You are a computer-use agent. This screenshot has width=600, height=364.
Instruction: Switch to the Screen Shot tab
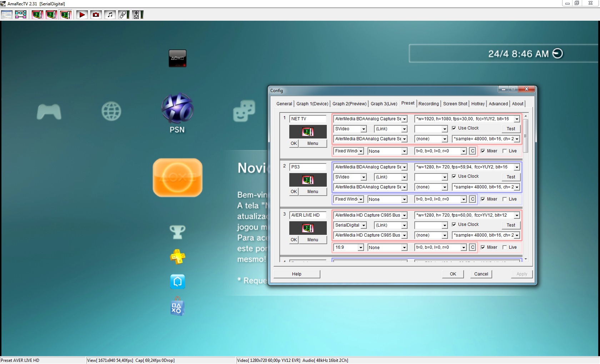455,104
